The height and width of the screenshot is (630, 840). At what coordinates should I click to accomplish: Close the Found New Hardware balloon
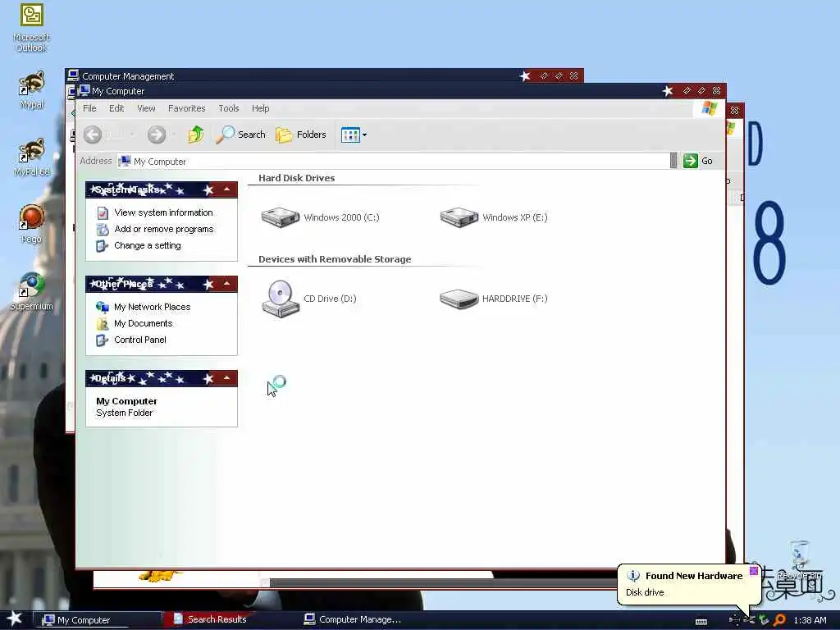753,571
